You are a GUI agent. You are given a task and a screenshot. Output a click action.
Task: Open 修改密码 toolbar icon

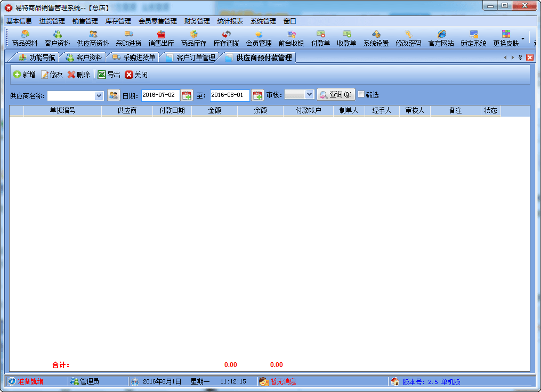click(x=408, y=38)
